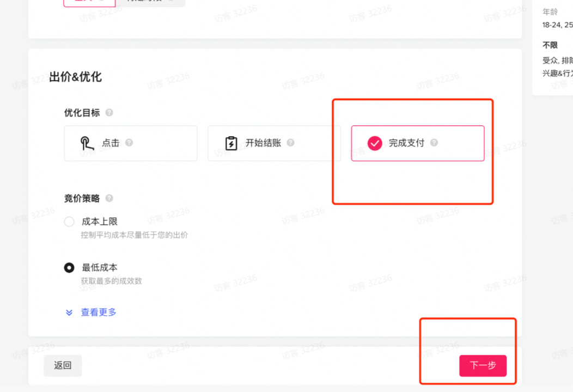573x392 pixels.
Task: Open the 优化目标 help tooltip
Action: coord(109,113)
